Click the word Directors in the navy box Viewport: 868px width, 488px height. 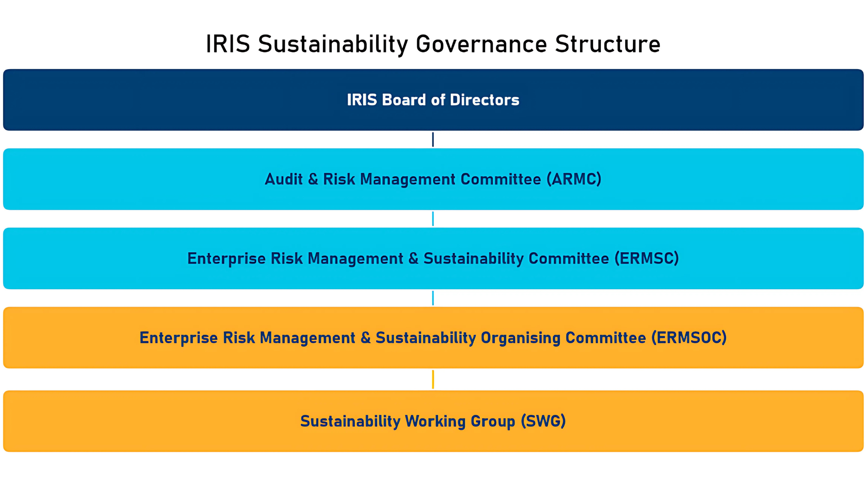[484, 100]
